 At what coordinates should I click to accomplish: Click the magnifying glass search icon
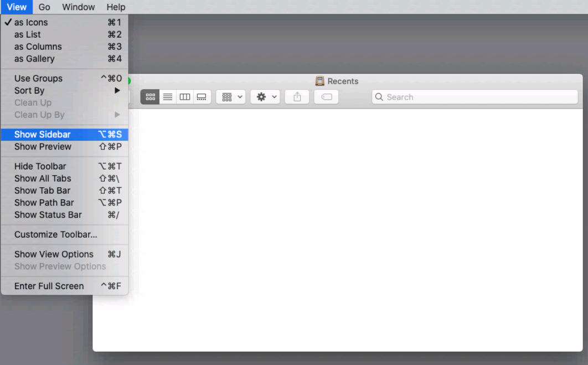tap(379, 97)
